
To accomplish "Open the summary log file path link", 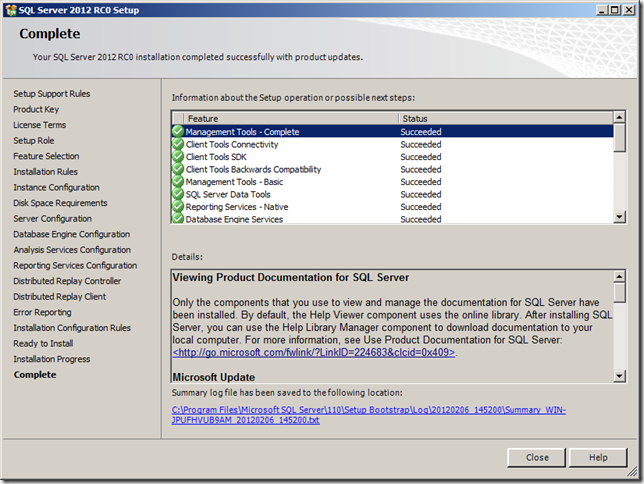I will pos(368,415).
